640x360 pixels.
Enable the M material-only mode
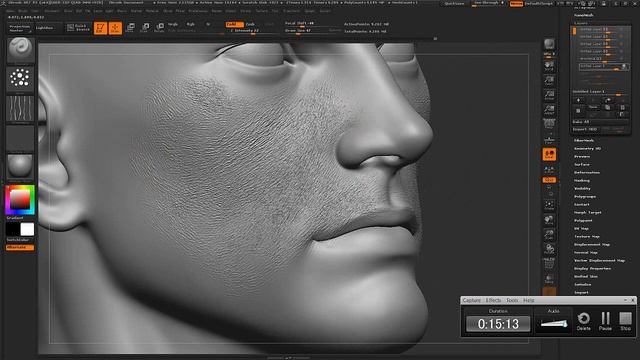(208, 24)
